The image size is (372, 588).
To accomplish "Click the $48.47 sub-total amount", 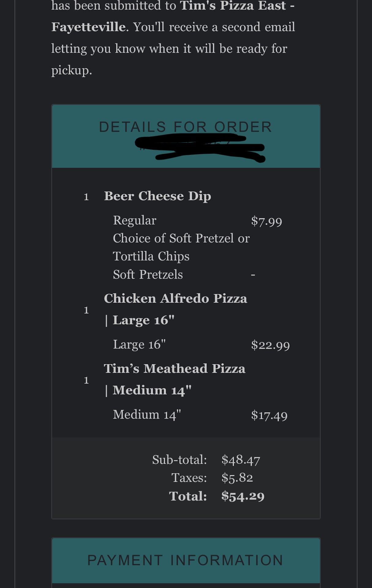I will tap(241, 460).
